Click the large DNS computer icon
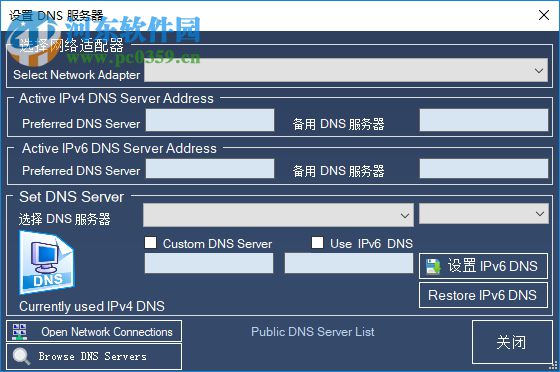Image resolution: width=560 pixels, height=372 pixels. 47,262
